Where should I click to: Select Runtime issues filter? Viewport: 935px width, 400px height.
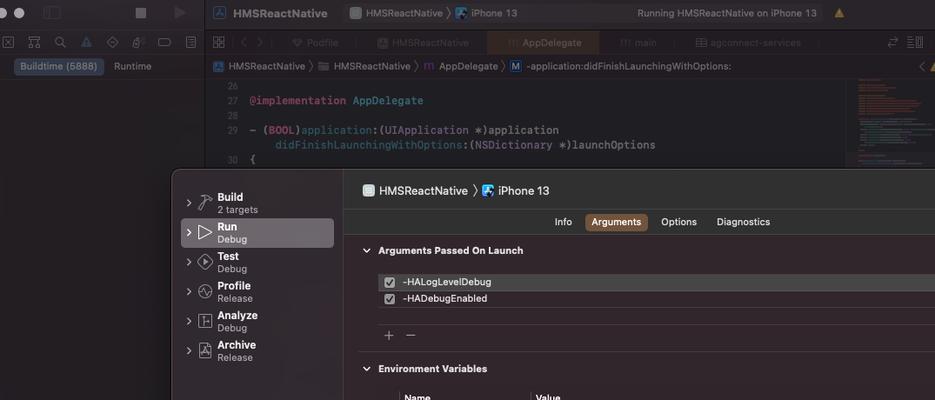[x=132, y=66]
